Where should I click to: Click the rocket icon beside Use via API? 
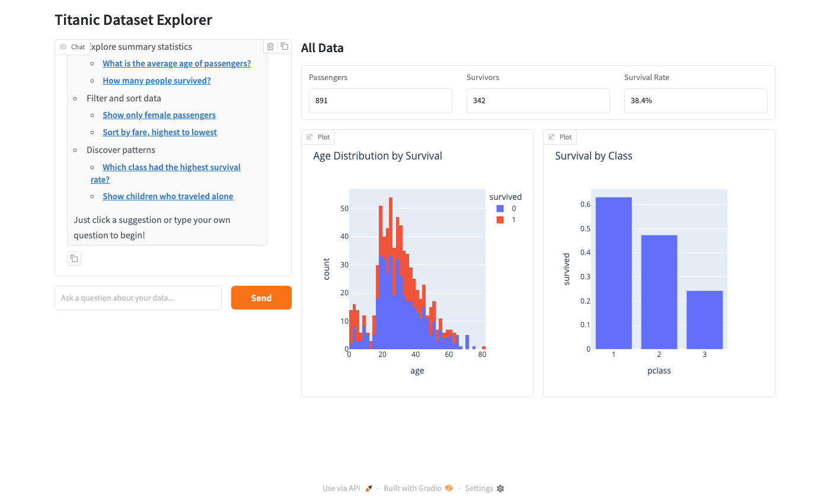tap(369, 489)
